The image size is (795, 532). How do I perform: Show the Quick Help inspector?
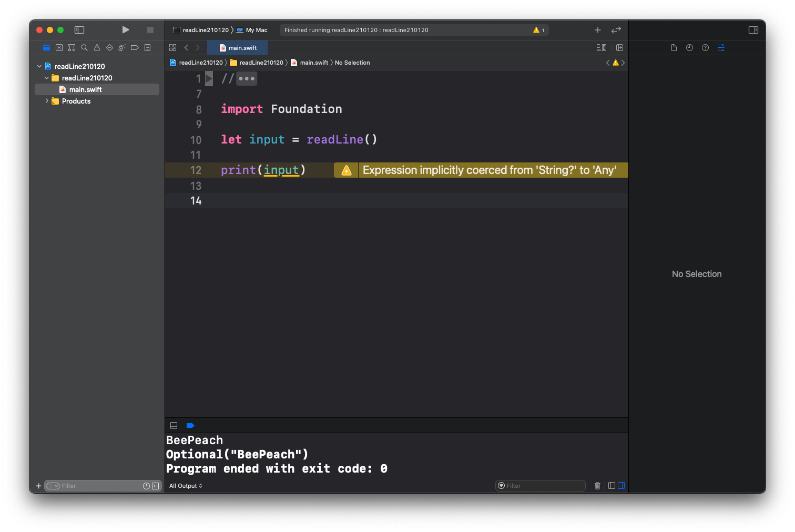click(706, 48)
